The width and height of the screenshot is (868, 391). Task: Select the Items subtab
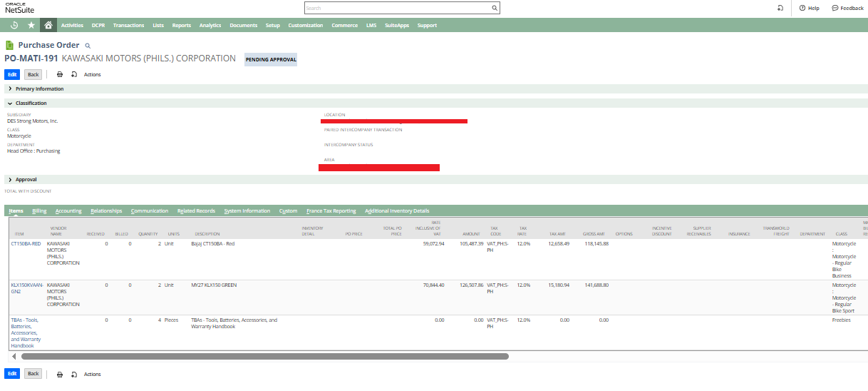pyautogui.click(x=16, y=211)
